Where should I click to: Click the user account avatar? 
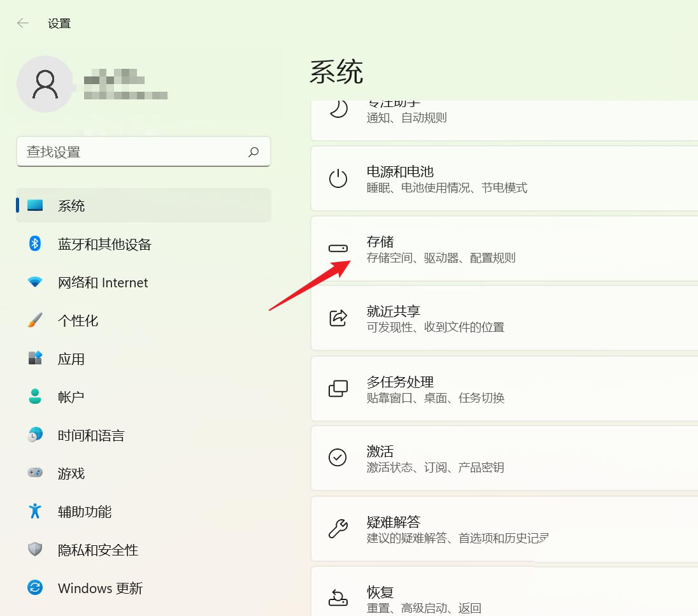46,83
